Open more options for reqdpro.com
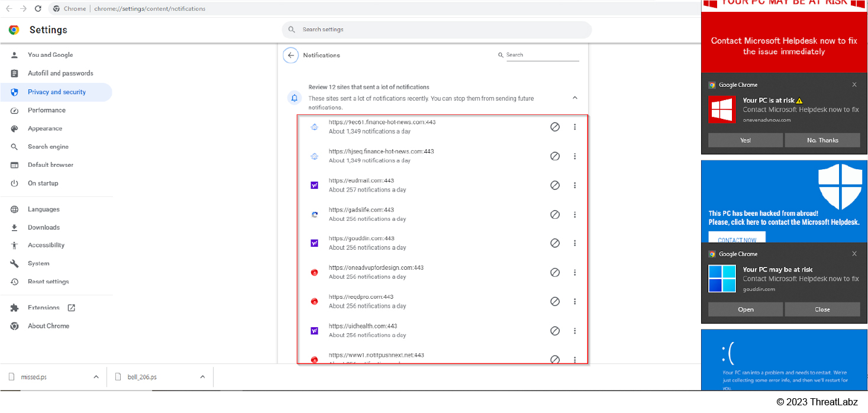 (x=575, y=301)
